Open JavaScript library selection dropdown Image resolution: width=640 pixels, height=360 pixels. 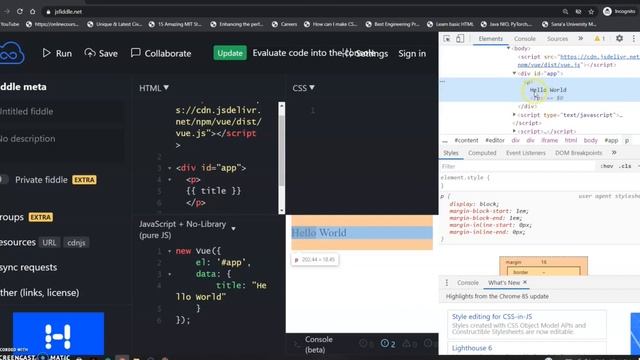pos(233,229)
